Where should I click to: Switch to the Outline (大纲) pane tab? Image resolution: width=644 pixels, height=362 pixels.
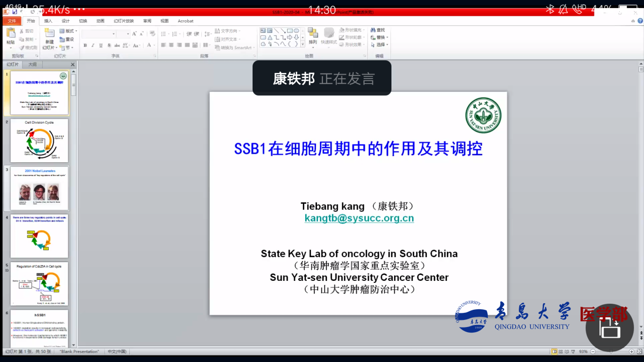(32, 64)
